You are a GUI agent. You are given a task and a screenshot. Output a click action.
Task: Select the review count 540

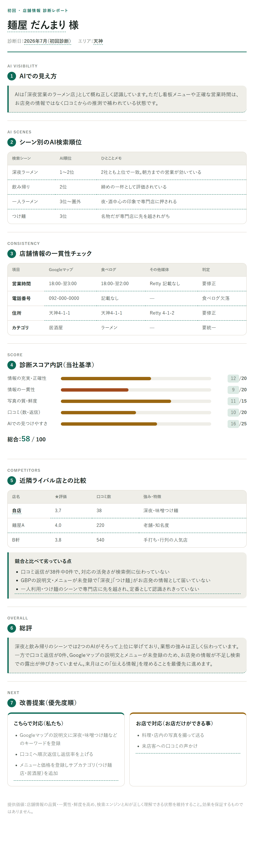[x=115, y=540]
